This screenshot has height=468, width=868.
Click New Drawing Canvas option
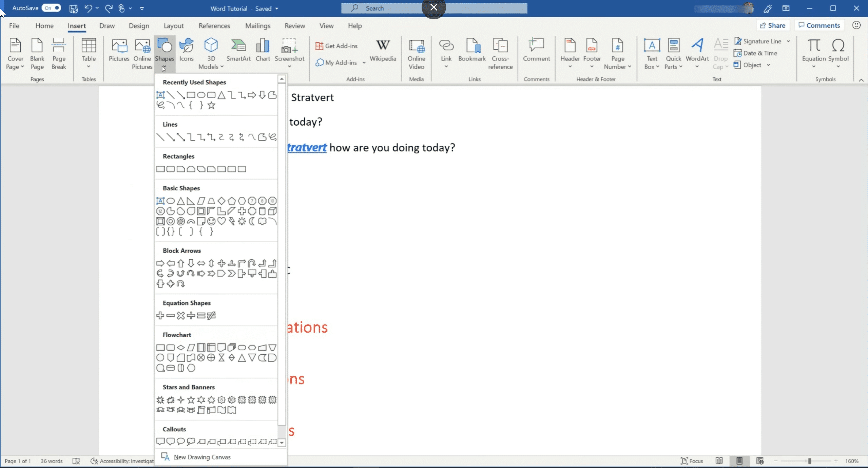[202, 457]
